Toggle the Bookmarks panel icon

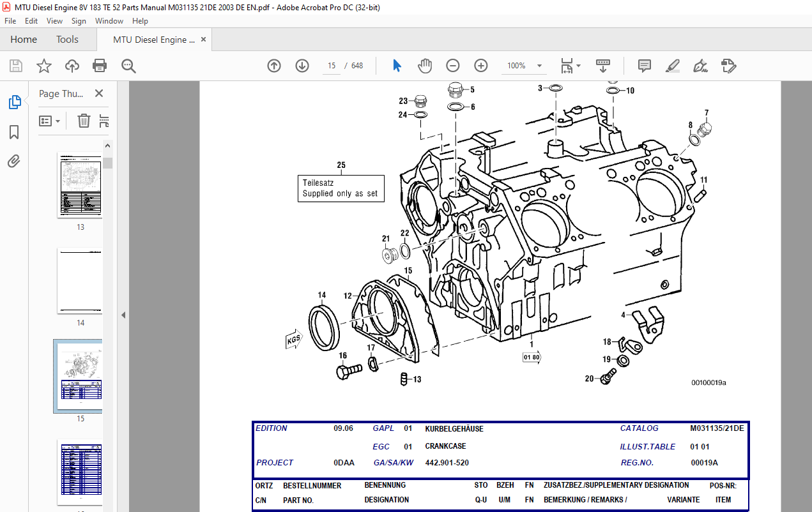[x=14, y=132]
